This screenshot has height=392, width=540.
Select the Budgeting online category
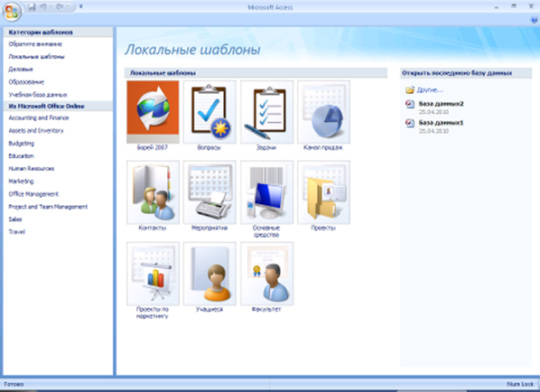tap(21, 144)
